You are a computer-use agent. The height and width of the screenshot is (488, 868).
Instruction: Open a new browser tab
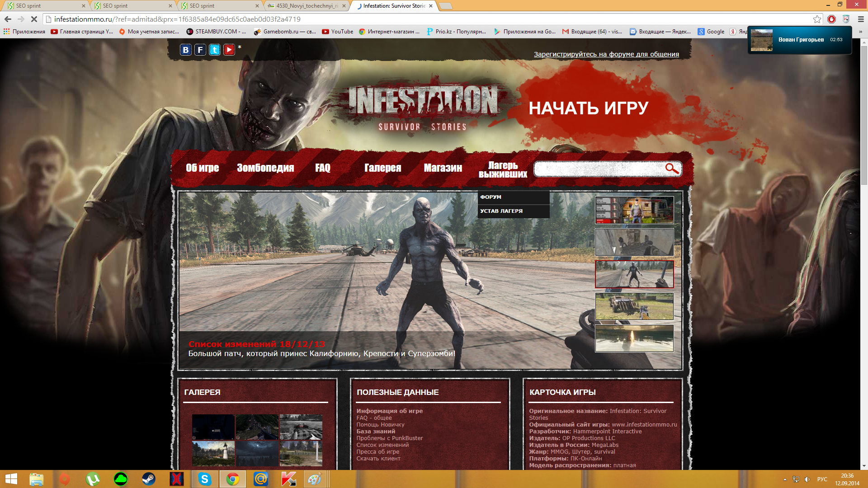(446, 6)
